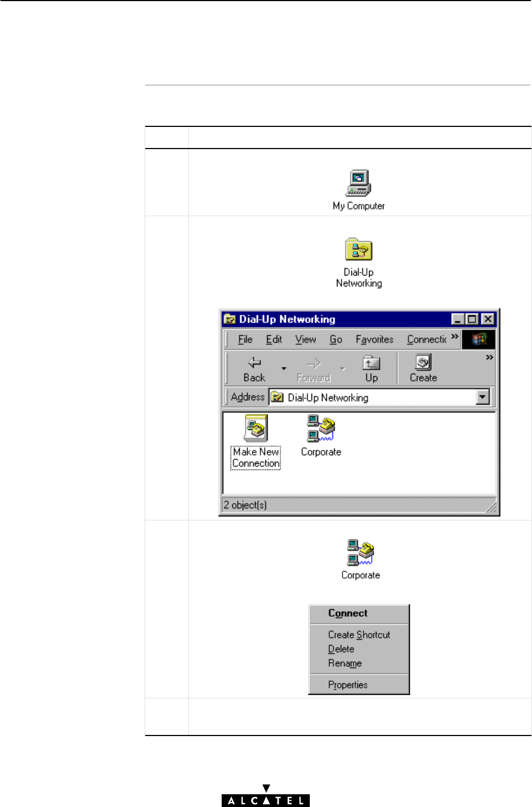Open the Go menu
The height and width of the screenshot is (807, 532).
tap(336, 339)
